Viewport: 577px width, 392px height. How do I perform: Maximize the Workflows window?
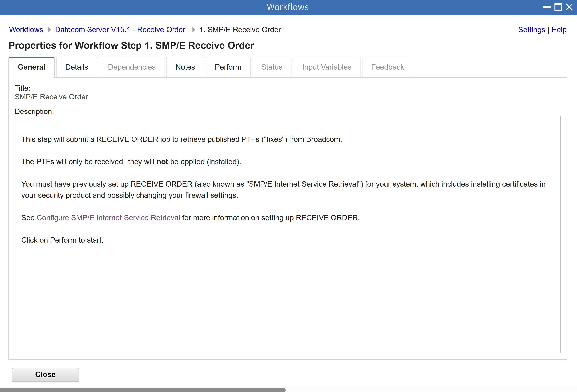(558, 7)
